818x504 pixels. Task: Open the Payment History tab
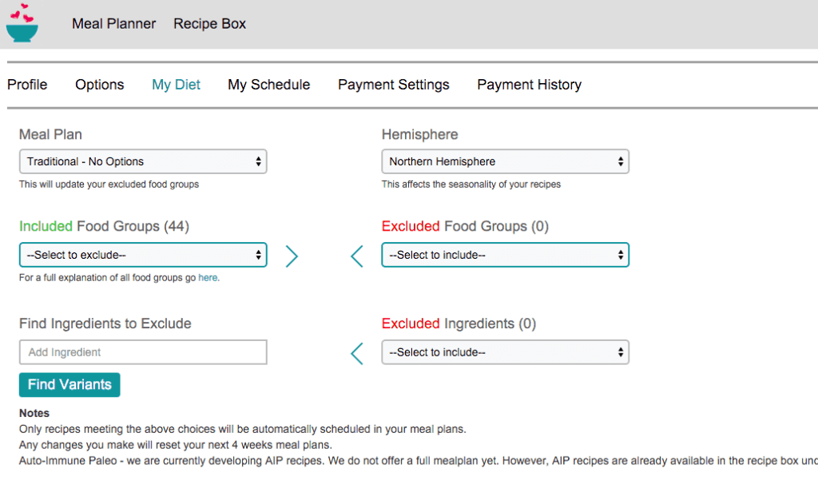(529, 84)
